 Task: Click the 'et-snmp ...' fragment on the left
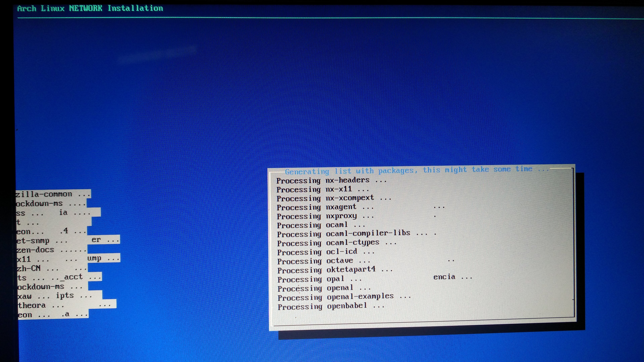click(42, 241)
